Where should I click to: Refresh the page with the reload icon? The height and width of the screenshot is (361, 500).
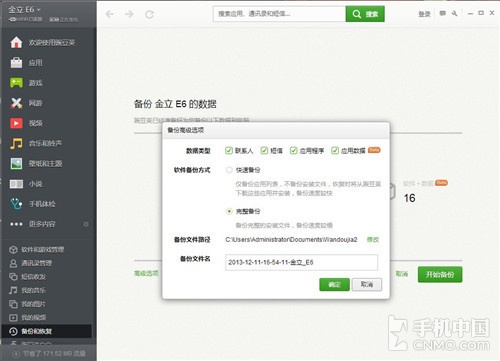149,14
